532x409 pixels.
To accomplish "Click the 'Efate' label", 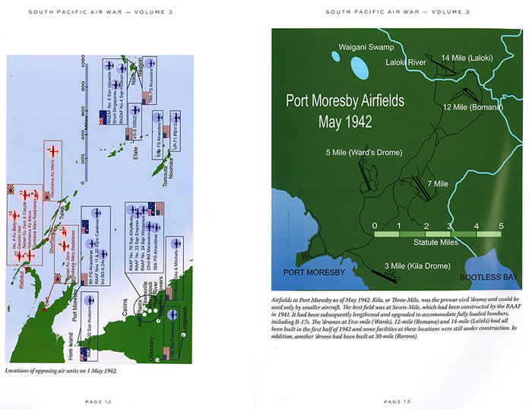I will pyautogui.click(x=135, y=154).
